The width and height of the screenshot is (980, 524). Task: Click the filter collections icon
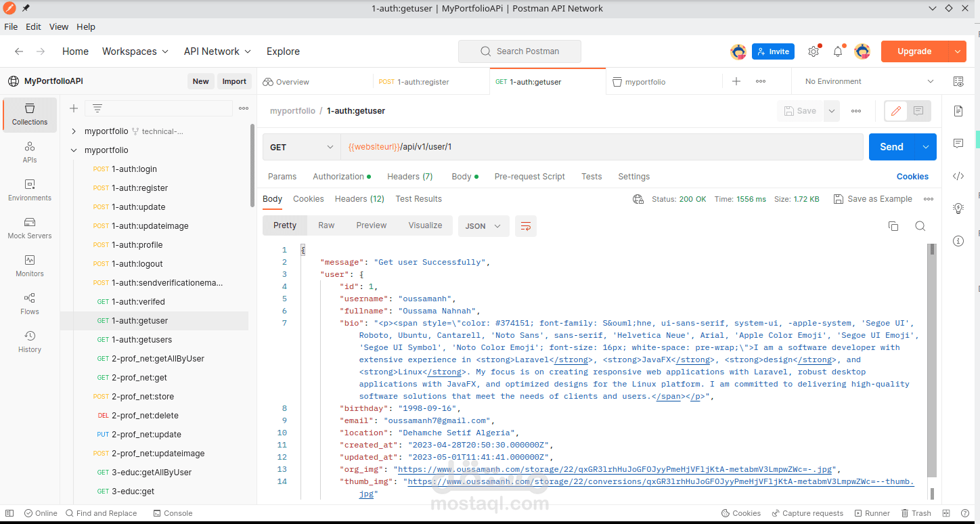[x=97, y=108]
